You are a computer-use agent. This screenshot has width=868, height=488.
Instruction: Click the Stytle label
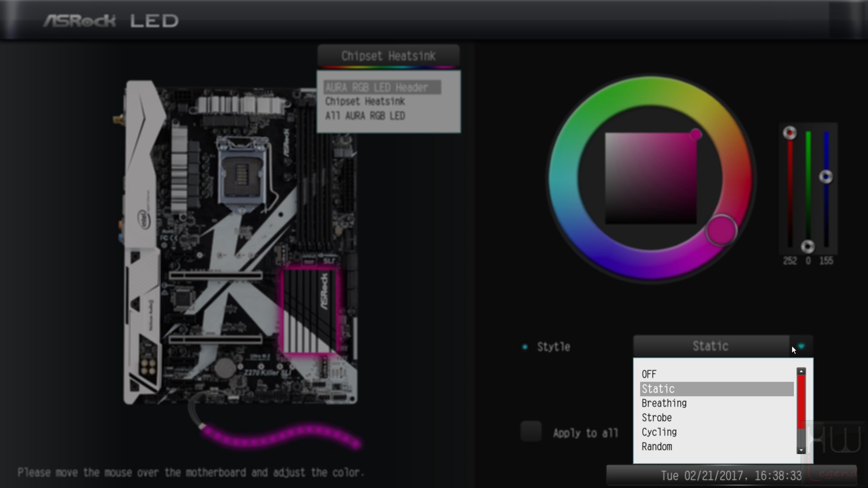(553, 347)
